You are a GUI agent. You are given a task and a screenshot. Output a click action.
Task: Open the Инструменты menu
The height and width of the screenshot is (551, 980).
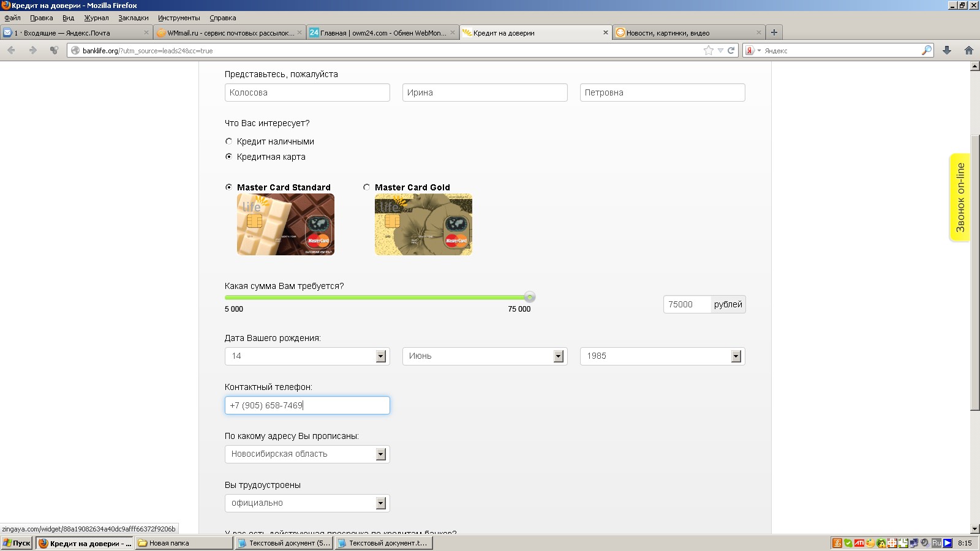(179, 18)
